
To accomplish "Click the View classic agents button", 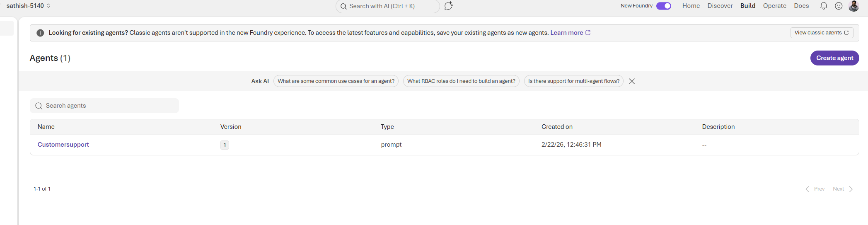I will click(x=821, y=33).
